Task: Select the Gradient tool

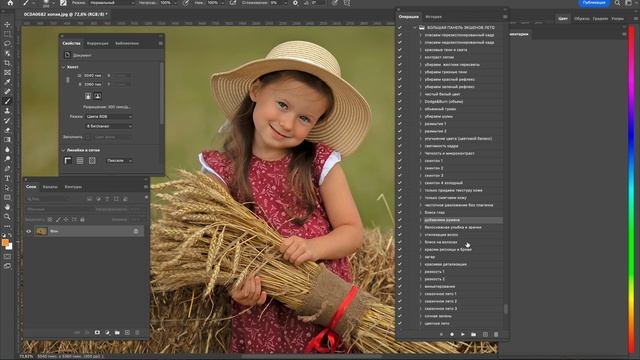Action: coord(7,140)
